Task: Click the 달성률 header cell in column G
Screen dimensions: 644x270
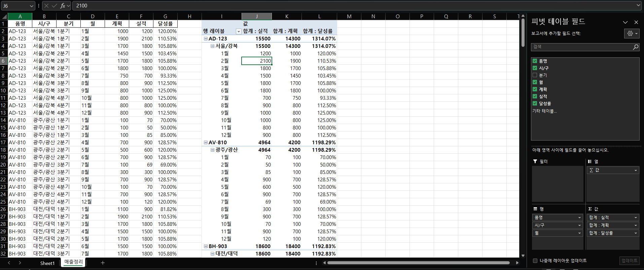Action: (165, 24)
